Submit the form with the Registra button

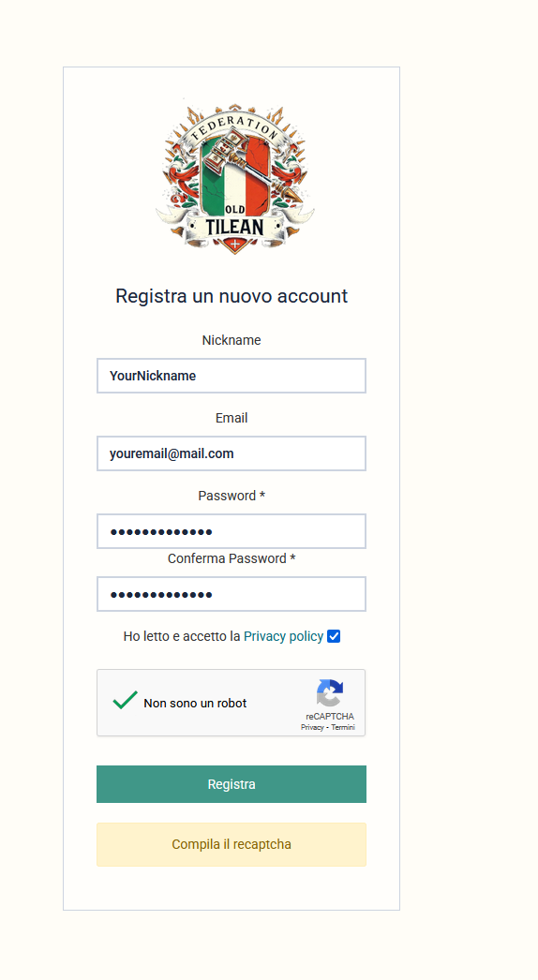click(x=232, y=784)
